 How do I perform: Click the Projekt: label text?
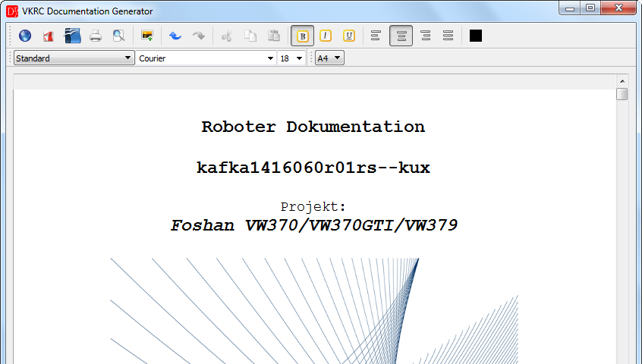[313, 207]
